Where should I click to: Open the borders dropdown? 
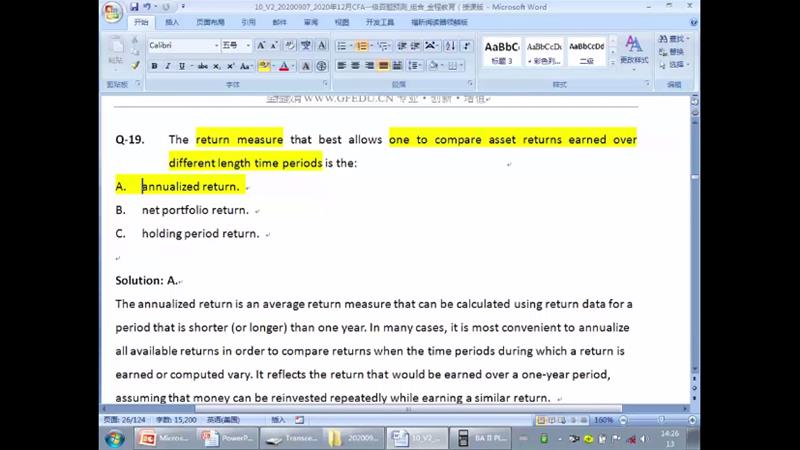[461, 66]
